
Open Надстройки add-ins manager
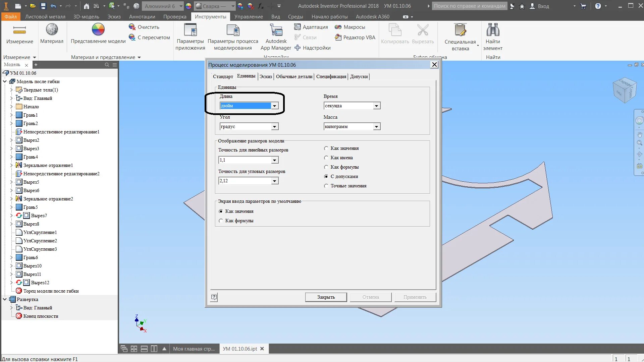point(312,48)
